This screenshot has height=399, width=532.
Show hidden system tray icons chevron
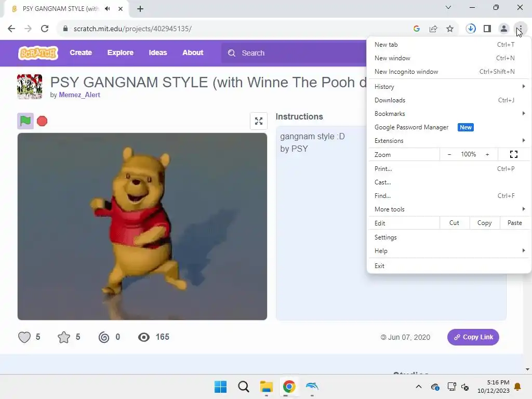point(419,387)
